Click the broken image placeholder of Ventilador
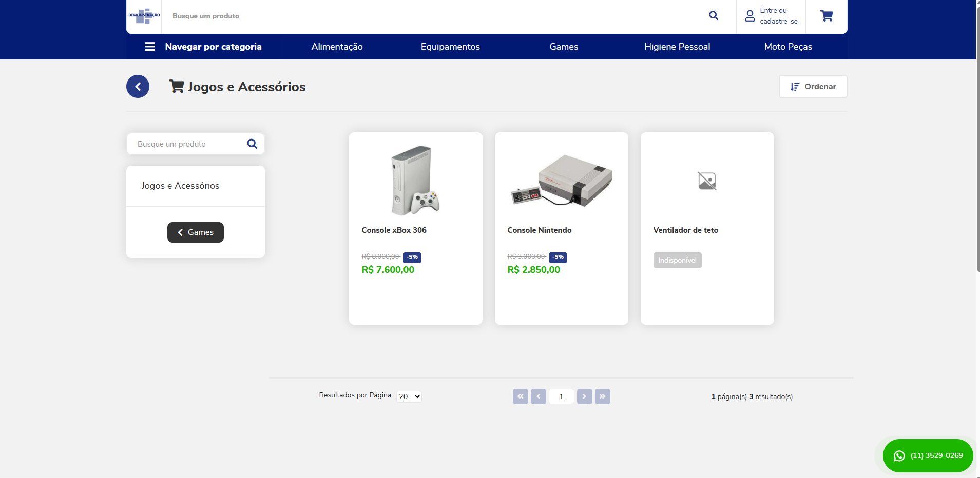The image size is (980, 478). (x=707, y=181)
